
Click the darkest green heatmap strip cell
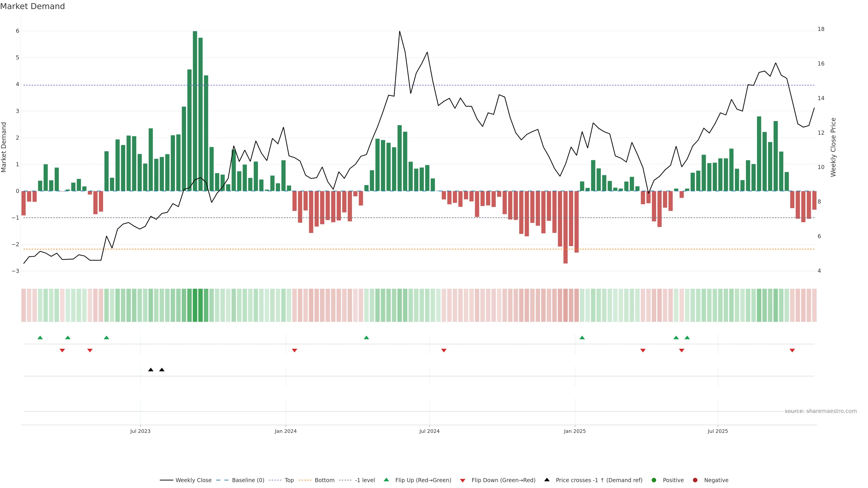[195, 305]
